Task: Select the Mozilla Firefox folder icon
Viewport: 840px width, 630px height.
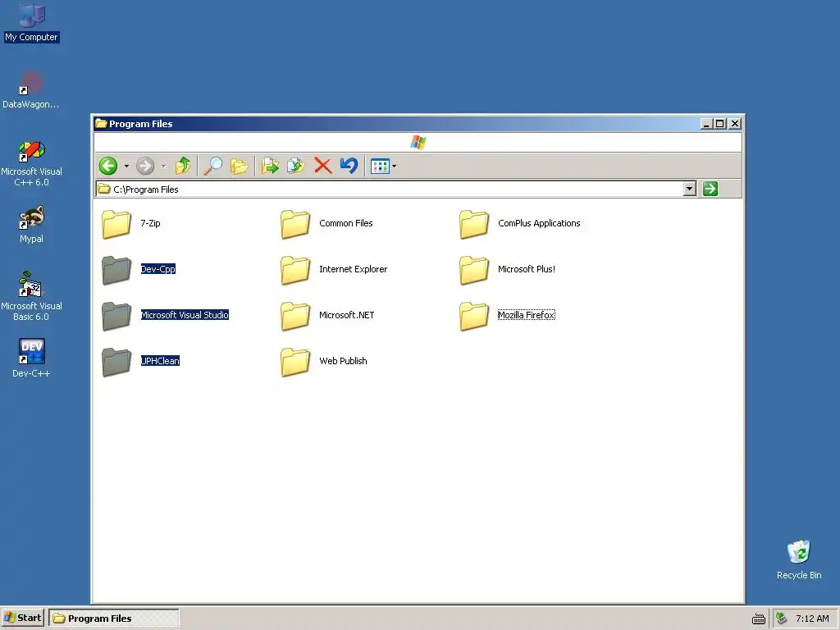Action: coord(474,316)
